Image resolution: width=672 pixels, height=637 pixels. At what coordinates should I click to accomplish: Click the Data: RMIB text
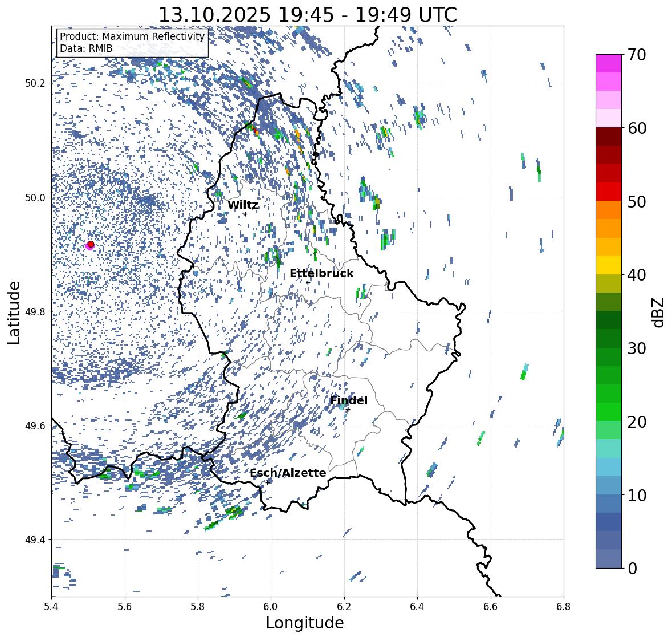86,48
